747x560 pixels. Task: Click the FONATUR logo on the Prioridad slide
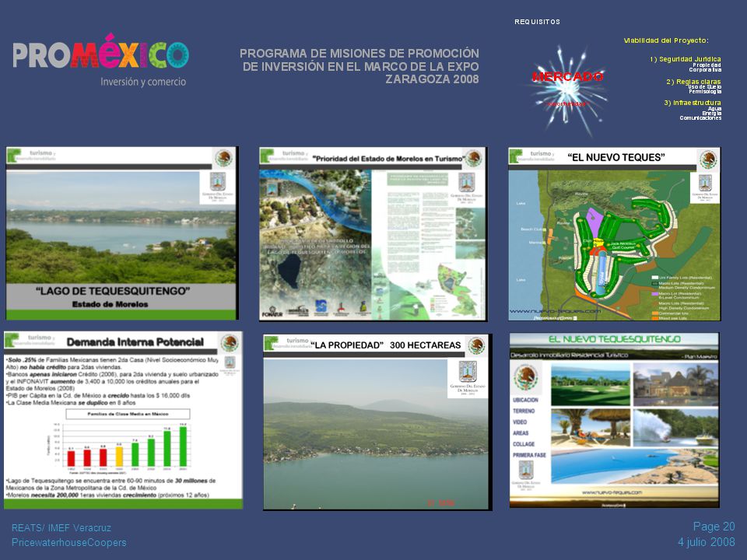point(272,313)
